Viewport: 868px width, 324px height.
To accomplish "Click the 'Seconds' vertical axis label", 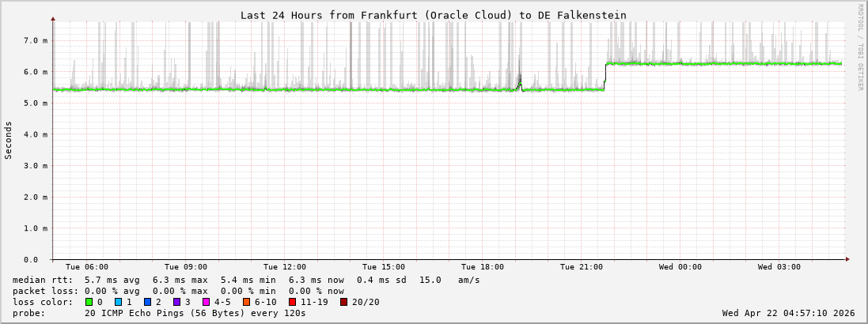I will click(x=9, y=140).
